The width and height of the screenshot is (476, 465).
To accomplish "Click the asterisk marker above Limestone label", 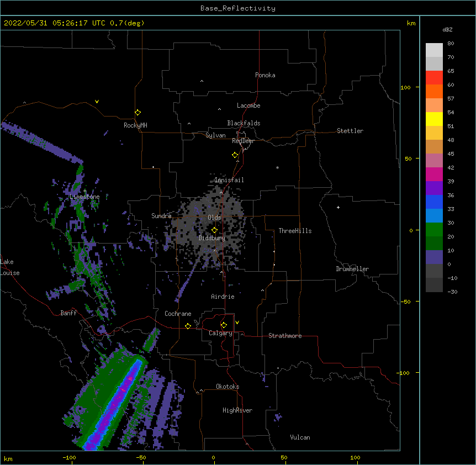I will pyautogui.click(x=84, y=191).
